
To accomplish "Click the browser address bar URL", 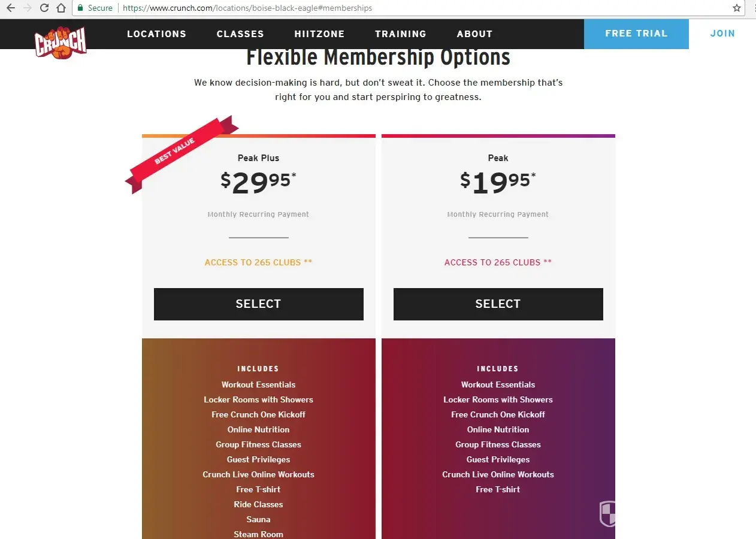I will (x=247, y=8).
